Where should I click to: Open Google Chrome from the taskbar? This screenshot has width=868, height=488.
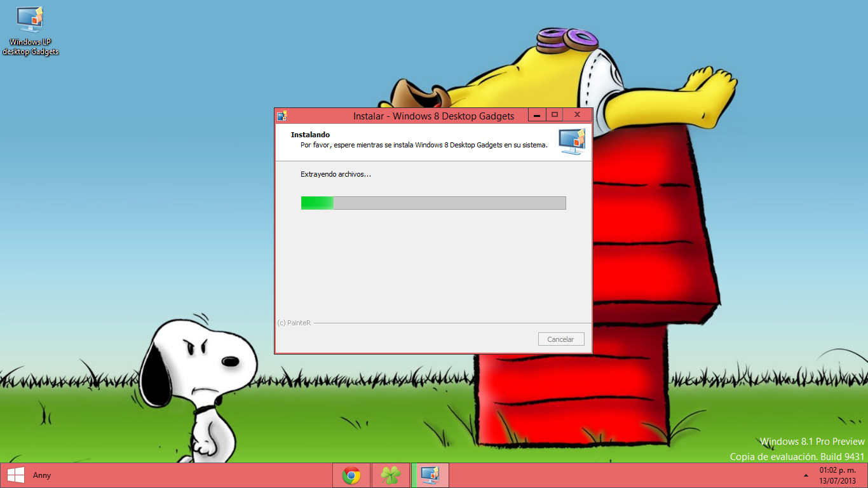(351, 475)
